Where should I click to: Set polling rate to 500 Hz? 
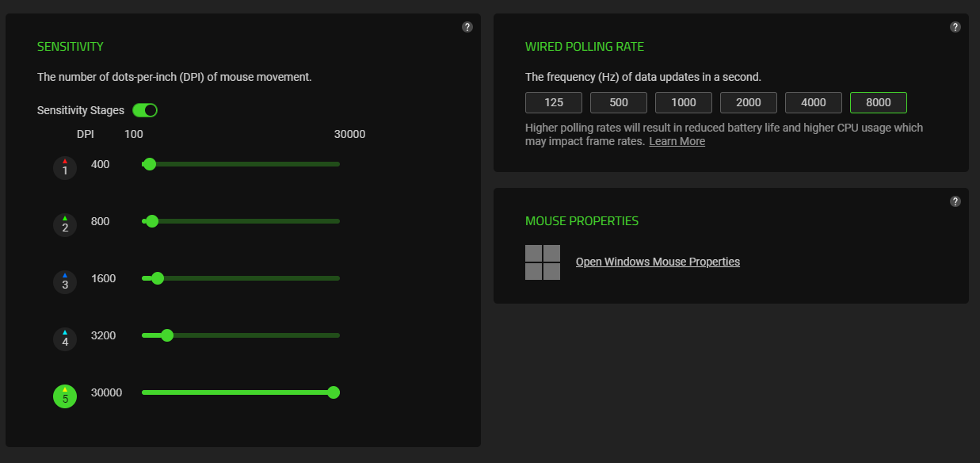point(619,102)
